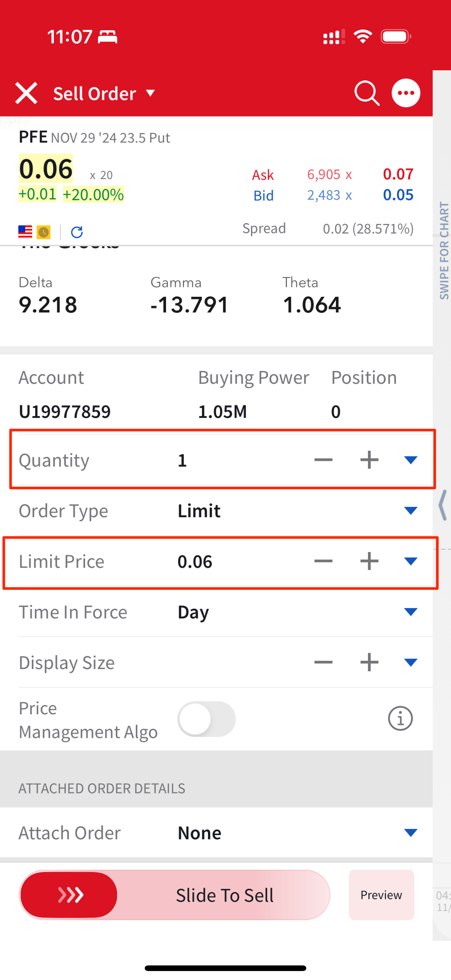Open the three-dot more options menu
451x980 pixels.
(x=406, y=93)
